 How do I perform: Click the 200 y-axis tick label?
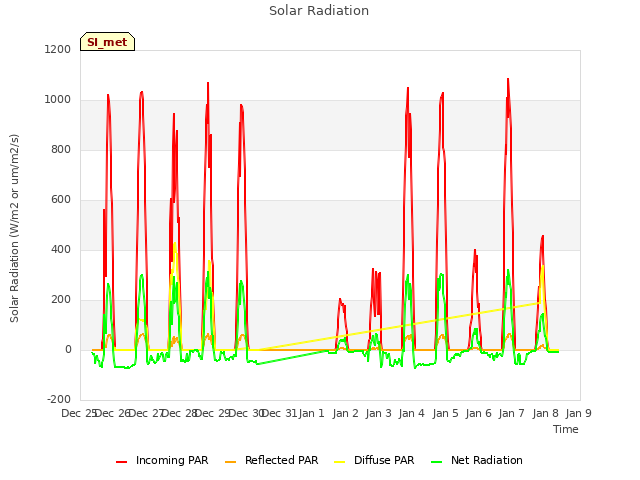[x=61, y=300]
